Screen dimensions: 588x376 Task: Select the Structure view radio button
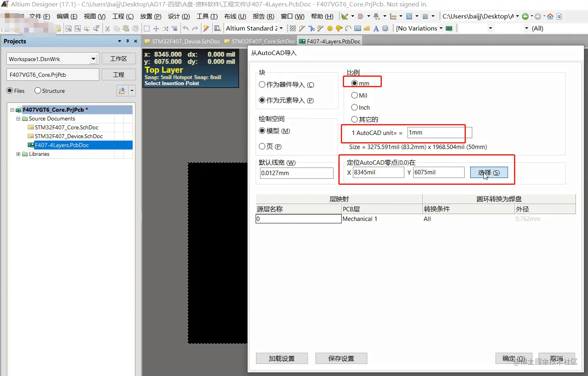(38, 91)
